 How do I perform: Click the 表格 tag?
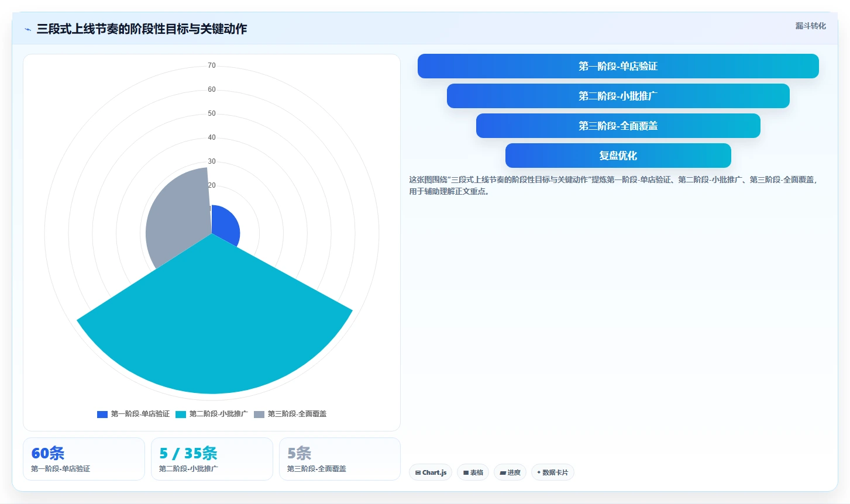tap(473, 472)
